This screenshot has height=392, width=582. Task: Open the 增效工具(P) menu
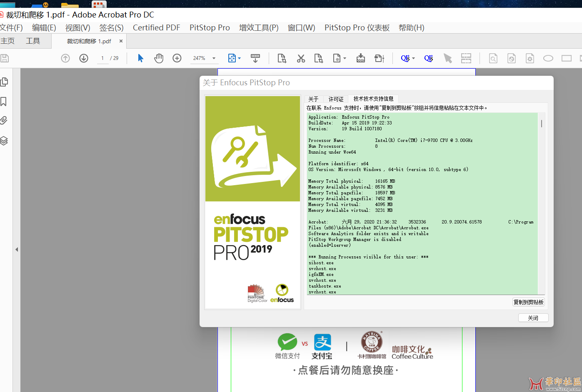pyautogui.click(x=259, y=27)
